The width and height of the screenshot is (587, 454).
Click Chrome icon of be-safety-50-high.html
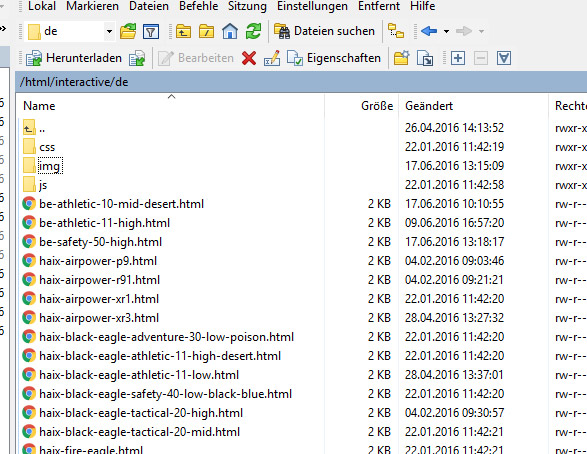29,242
